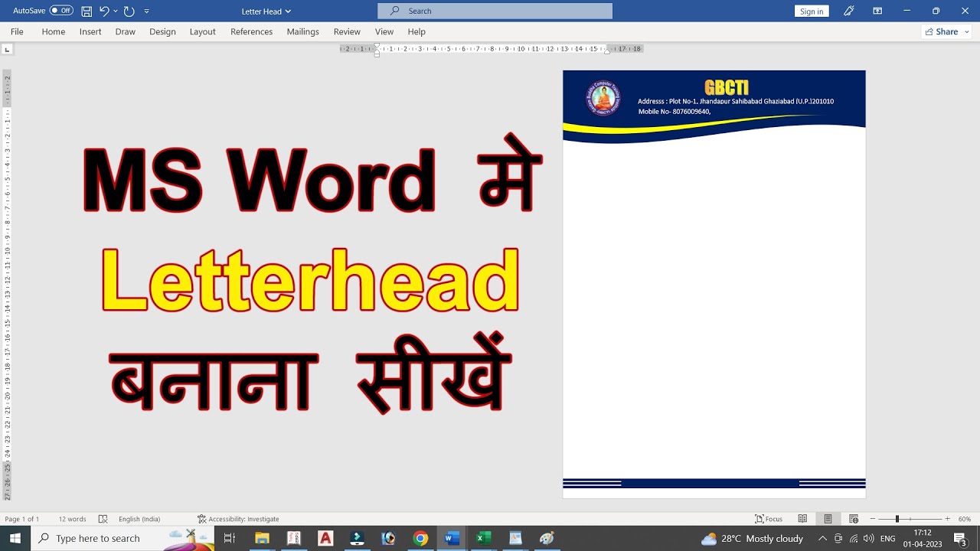
Task: Open the paint palette app in taskbar
Action: pos(547,538)
